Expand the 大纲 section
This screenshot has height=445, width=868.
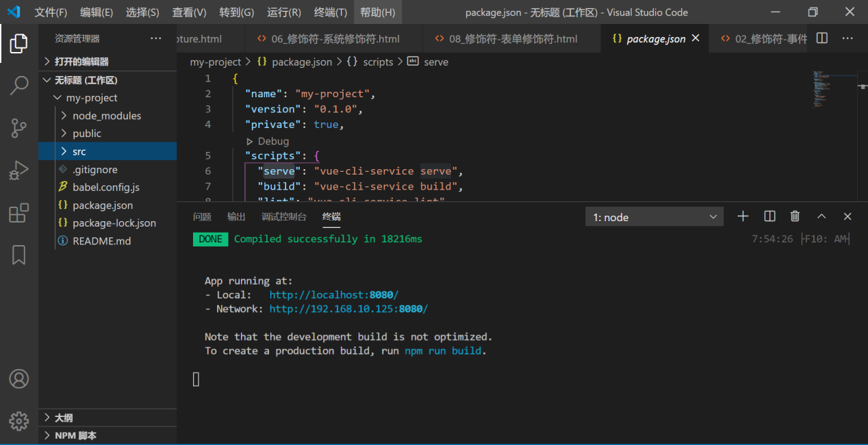107,418
